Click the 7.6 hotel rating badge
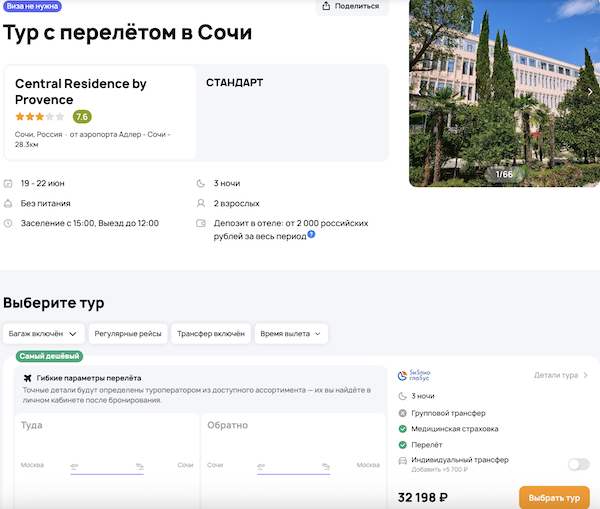Image resolution: width=600 pixels, height=509 pixels. click(82, 116)
